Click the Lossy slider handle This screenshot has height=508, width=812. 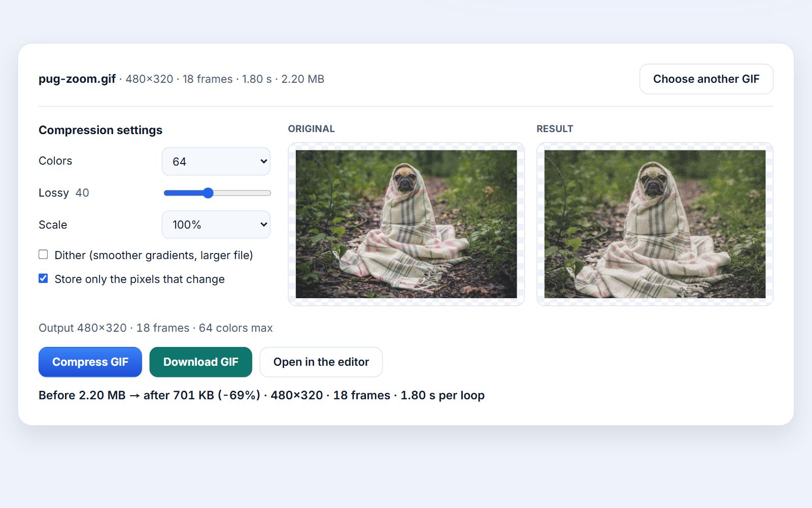208,193
